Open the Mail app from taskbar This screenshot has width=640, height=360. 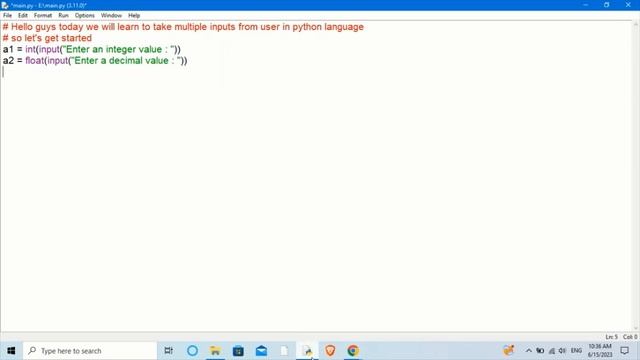[x=261, y=351]
